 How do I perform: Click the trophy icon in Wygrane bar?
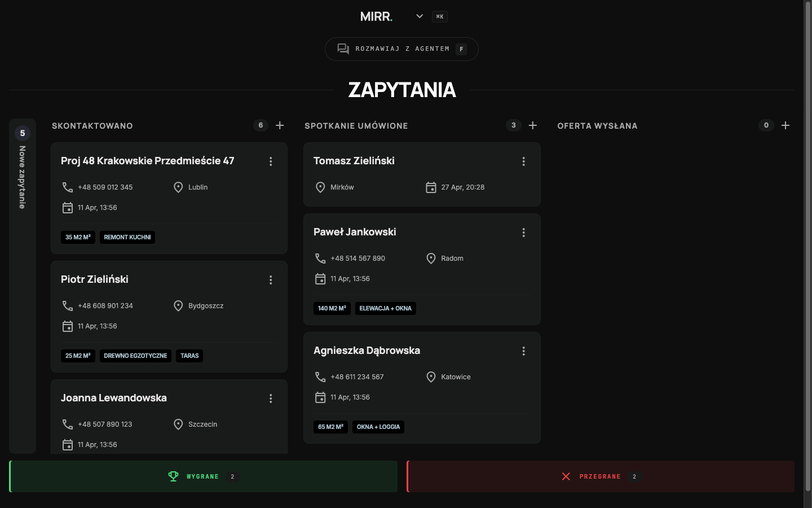click(174, 476)
